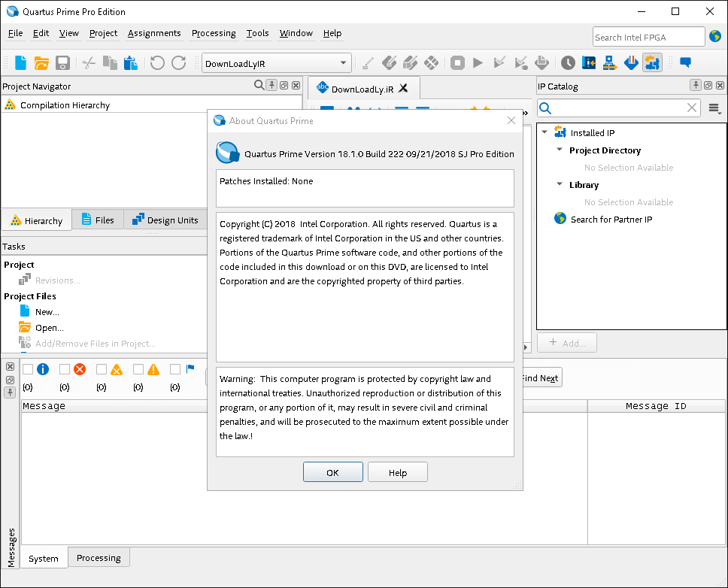Viewport: 728px width, 588px height.
Task: Click the blue speech bubble feedback icon
Action: pos(685,63)
